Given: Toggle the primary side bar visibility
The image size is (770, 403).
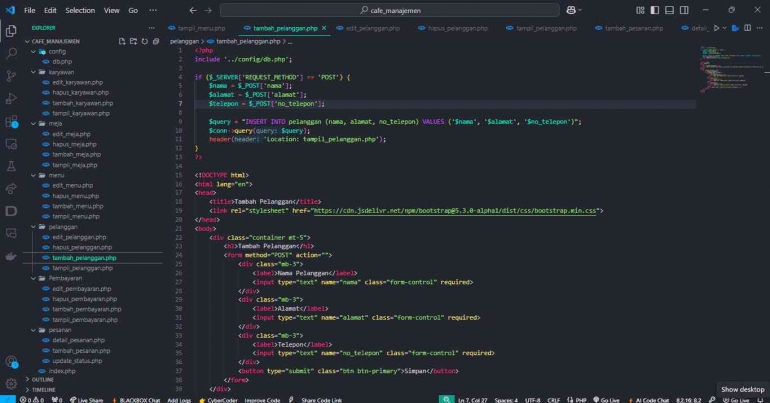Looking at the screenshot, I should coord(655,10).
